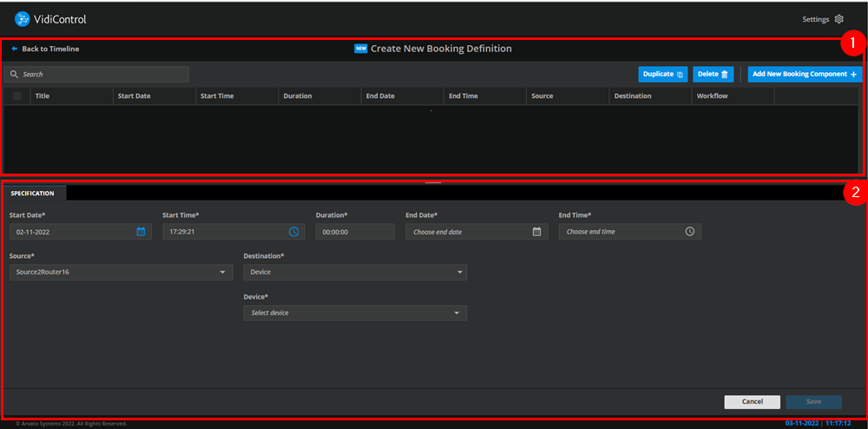Expand the Source dropdown

(x=223, y=273)
